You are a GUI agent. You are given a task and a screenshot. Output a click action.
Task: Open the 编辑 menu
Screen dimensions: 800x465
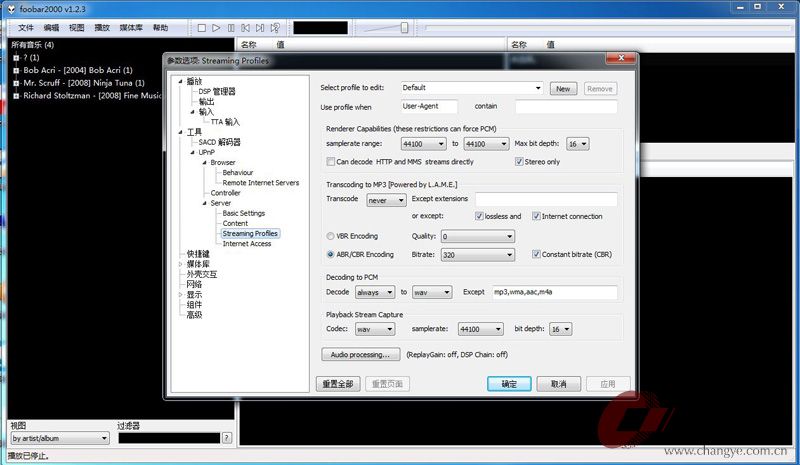(51, 28)
